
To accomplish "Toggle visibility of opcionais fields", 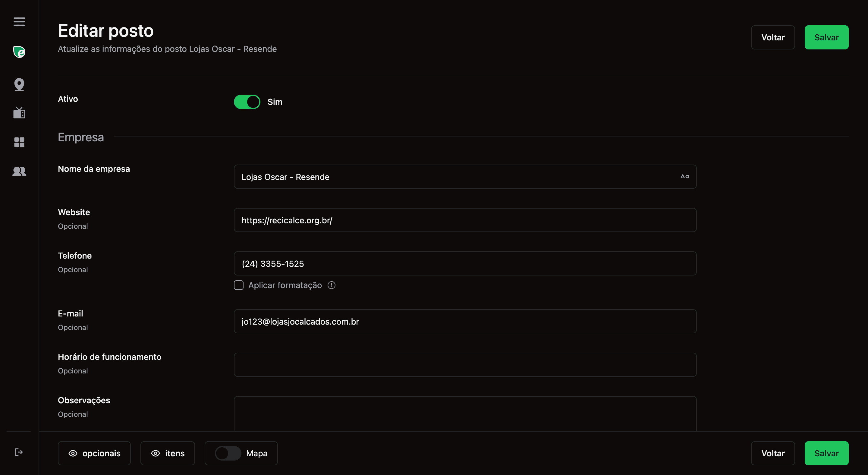I will click(94, 453).
